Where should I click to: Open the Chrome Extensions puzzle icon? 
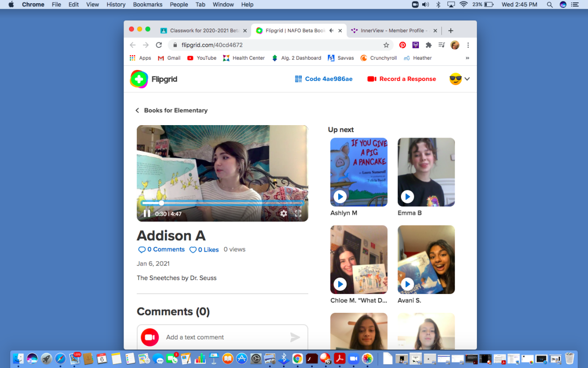click(429, 45)
